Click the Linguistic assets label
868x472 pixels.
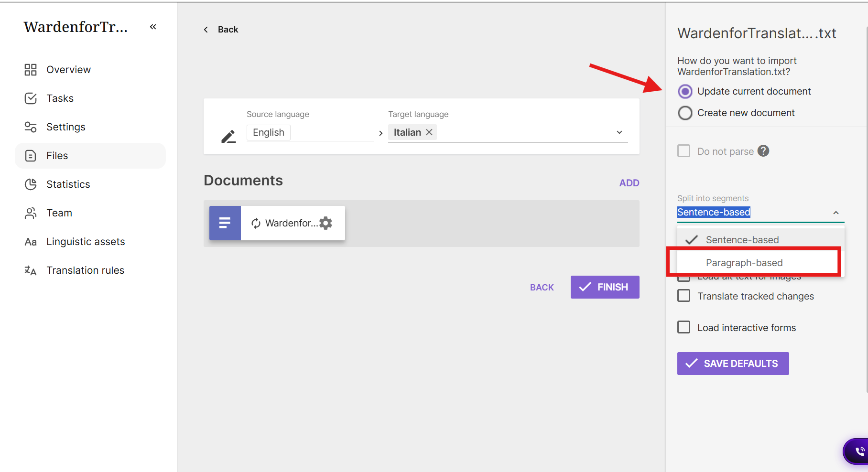coord(86,242)
